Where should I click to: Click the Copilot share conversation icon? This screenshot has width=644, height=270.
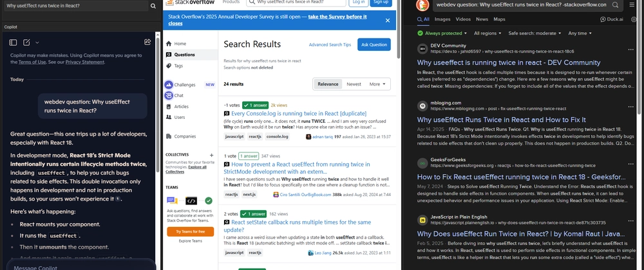click(x=147, y=42)
